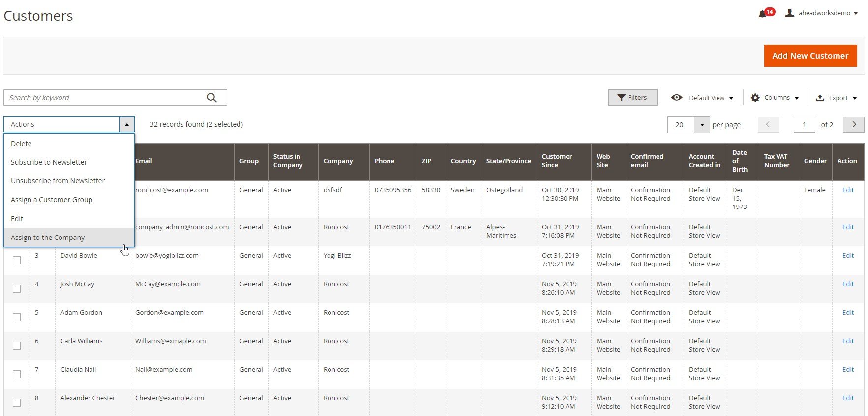Open the aheadworksdemo account menu
The image size is (868, 416).
[x=828, y=13]
